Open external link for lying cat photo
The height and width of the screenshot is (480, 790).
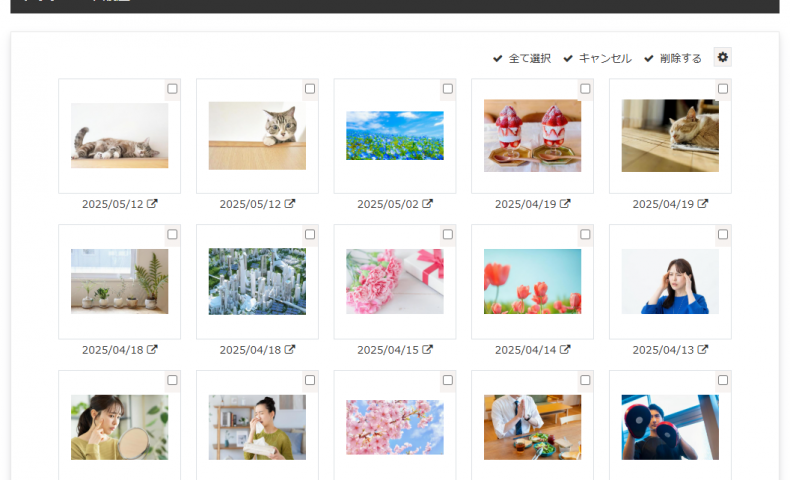(x=152, y=203)
